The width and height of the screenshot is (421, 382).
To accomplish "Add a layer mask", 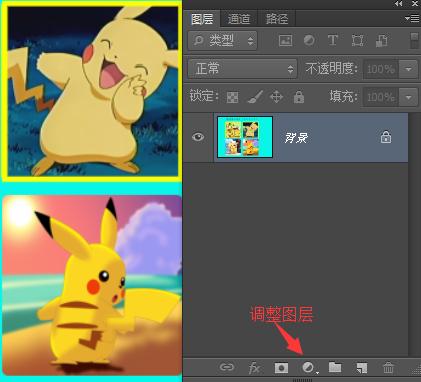I will (281, 368).
